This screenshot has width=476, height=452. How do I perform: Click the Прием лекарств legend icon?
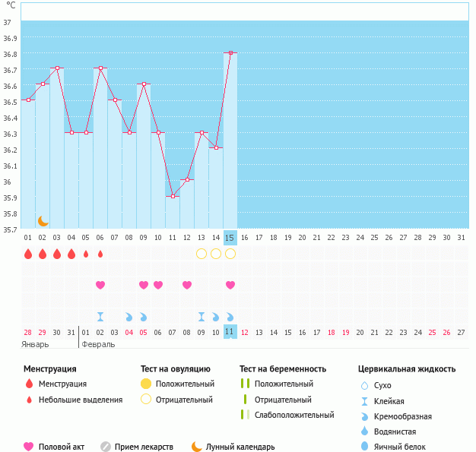coord(106,447)
